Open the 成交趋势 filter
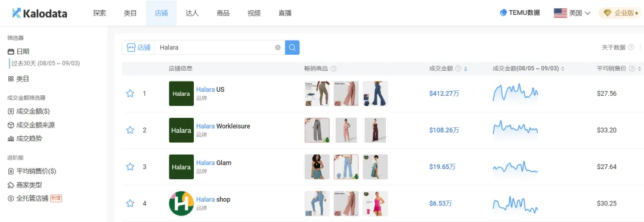 25,139
